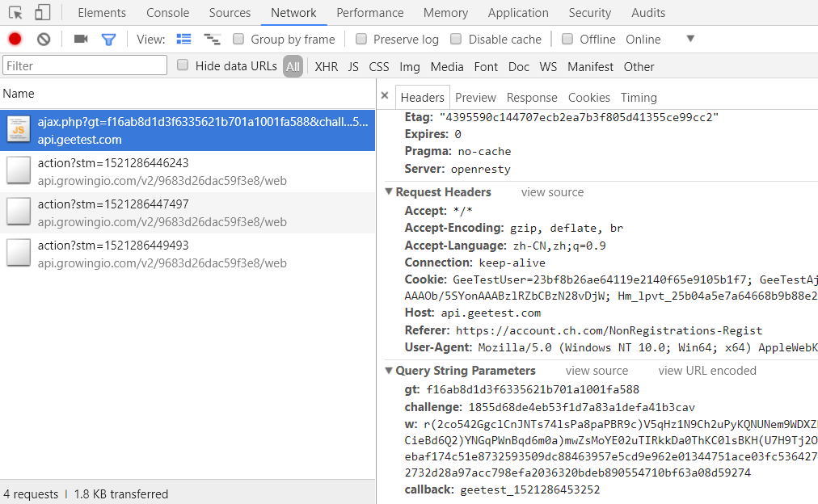Filter requests by CSS type
The image size is (818, 504).
click(x=379, y=67)
